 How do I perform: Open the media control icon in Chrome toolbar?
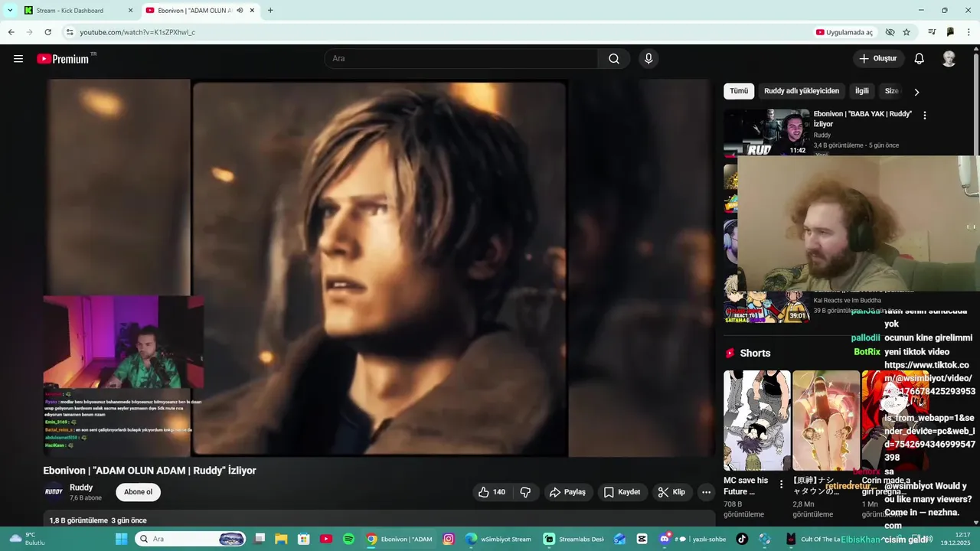pyautogui.click(x=932, y=32)
